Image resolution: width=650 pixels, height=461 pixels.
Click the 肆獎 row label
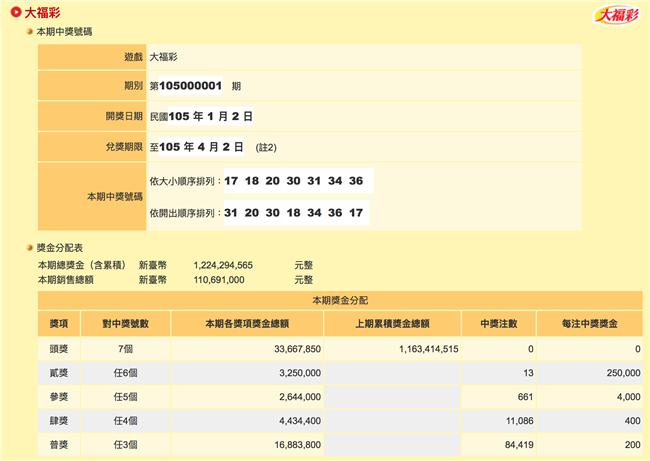(x=59, y=421)
